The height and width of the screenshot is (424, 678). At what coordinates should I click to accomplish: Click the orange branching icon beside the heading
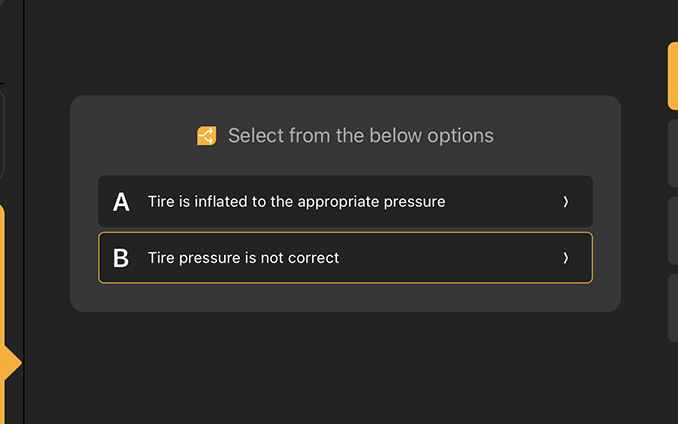pos(207,136)
